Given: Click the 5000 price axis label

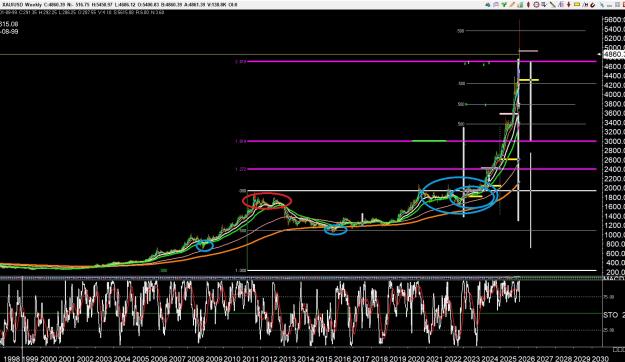Looking at the screenshot, I should [615, 48].
